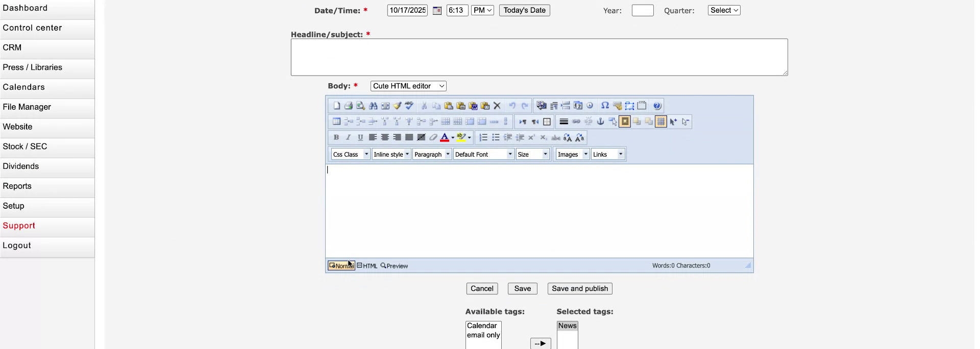Insert an anchor with the anchor icon
The width and height of the screenshot is (980, 349).
point(601,121)
